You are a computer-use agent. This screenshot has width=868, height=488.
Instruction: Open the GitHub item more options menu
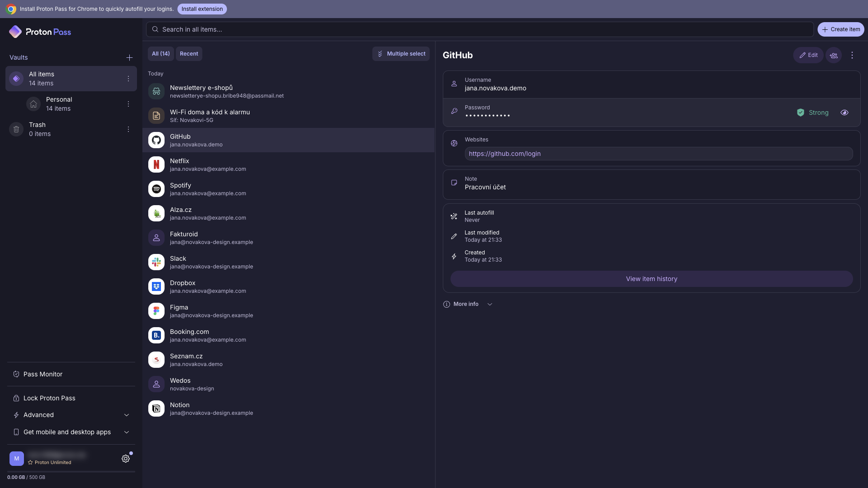pyautogui.click(x=852, y=55)
